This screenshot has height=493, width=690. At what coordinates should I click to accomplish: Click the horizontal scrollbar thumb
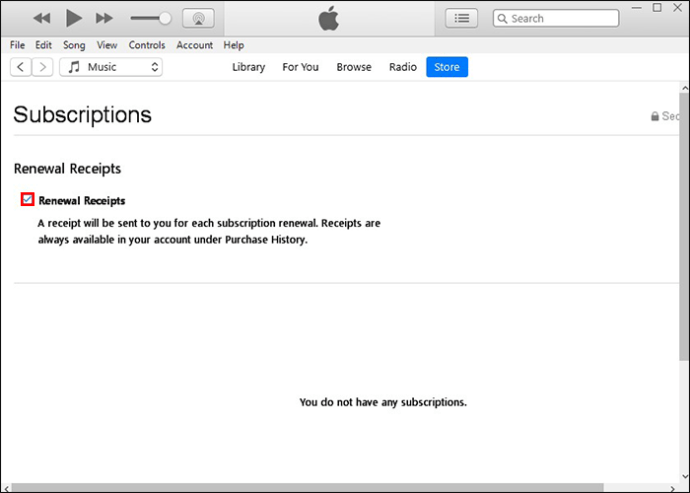pos(307,488)
